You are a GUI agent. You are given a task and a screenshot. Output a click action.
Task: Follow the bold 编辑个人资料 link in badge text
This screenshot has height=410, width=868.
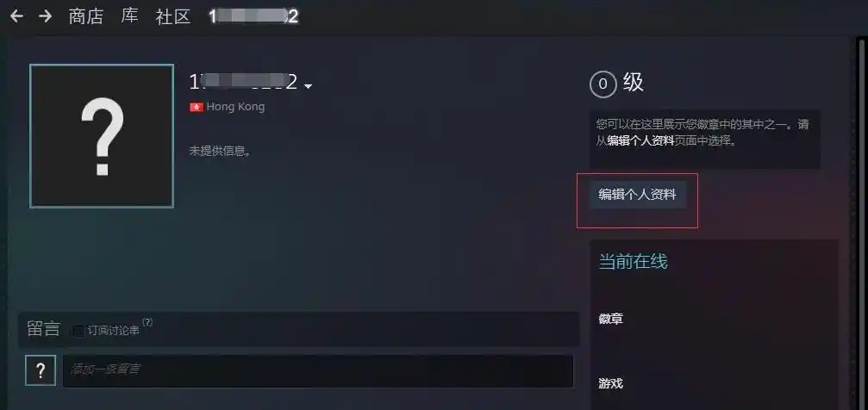coord(640,140)
